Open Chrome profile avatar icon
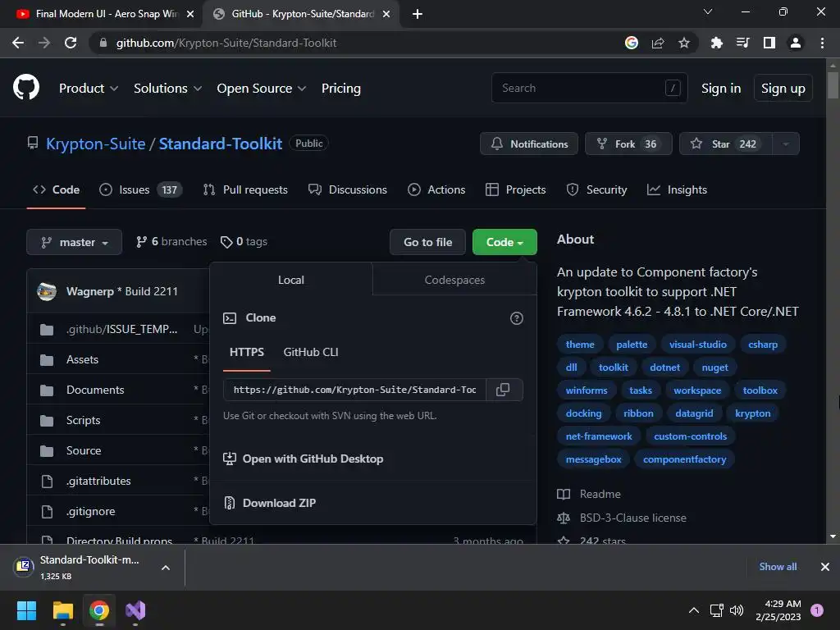Viewport: 840px width, 630px height. tap(796, 43)
